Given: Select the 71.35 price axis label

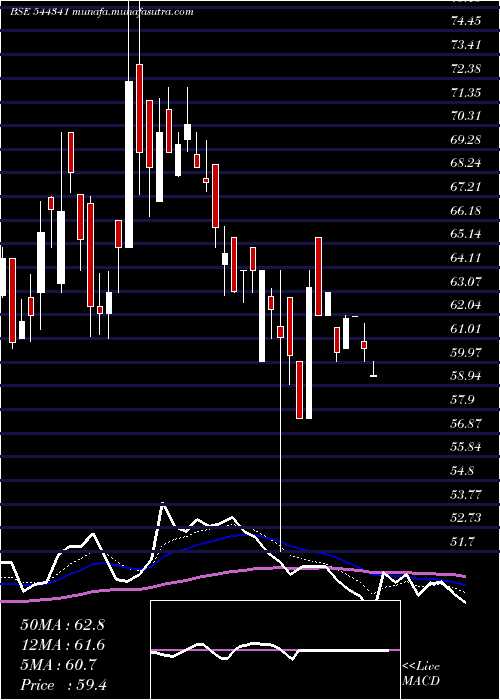Looking at the screenshot, I should [x=466, y=92].
